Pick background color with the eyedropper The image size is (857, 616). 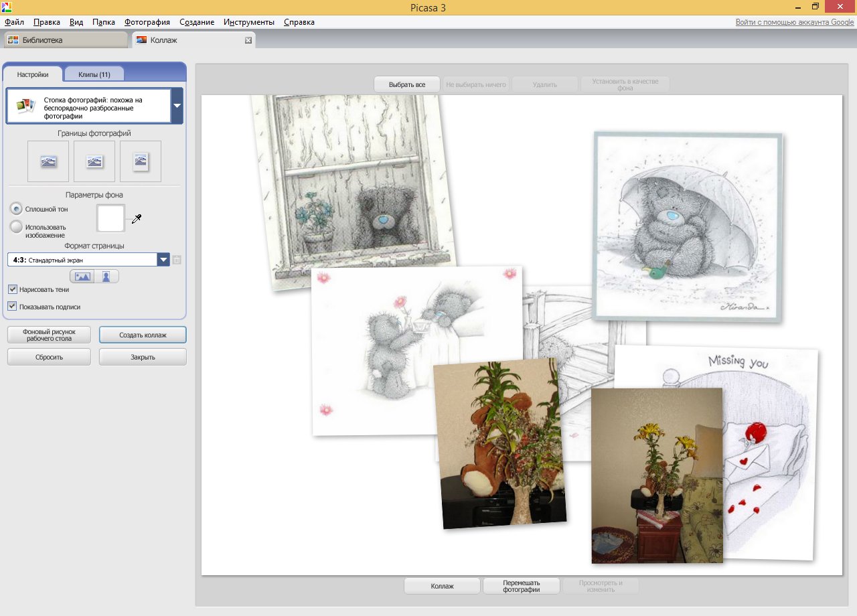(137, 219)
